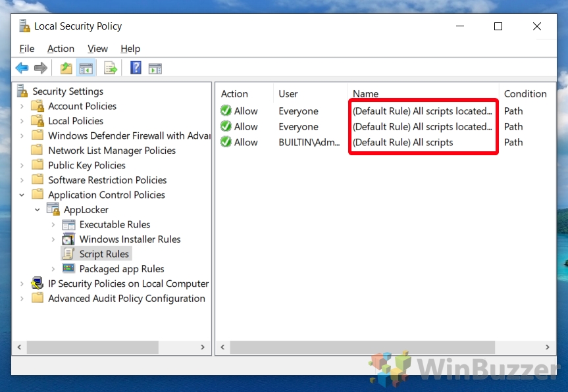Viewport: 568px width, 392px height.
Task: Collapse the Application Control Policies node
Action: click(x=22, y=195)
